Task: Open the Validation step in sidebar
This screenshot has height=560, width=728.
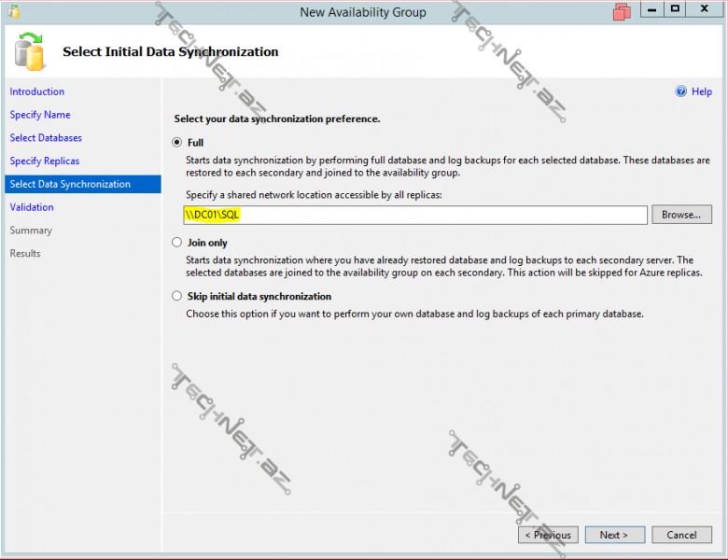Action: pos(32,207)
